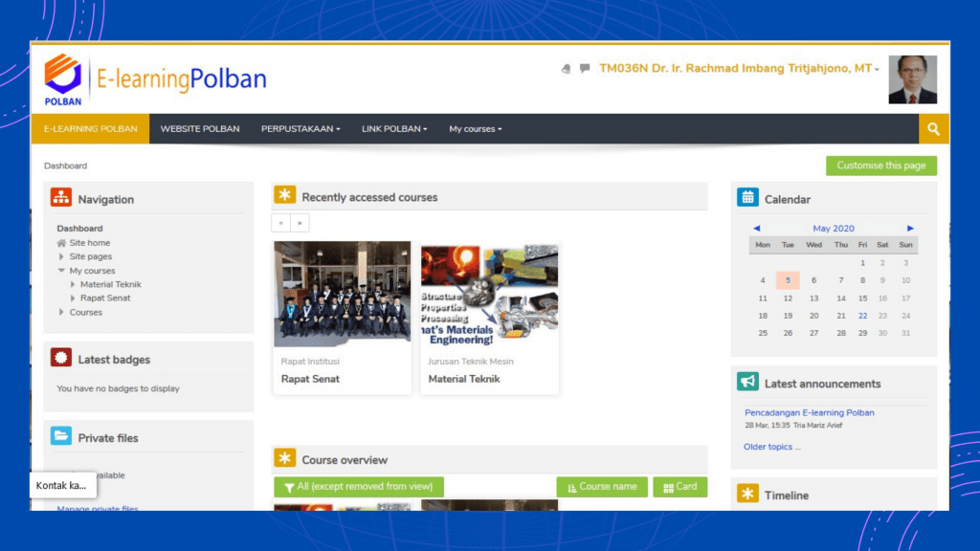Open the Pencadangan E-learning Polban announcement
980x551 pixels.
(x=810, y=412)
